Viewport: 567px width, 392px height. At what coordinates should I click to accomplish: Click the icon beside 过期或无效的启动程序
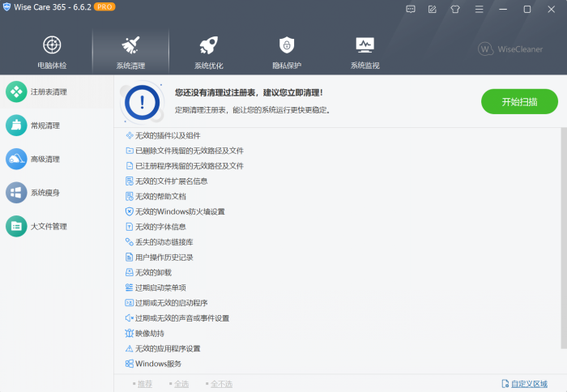click(129, 303)
